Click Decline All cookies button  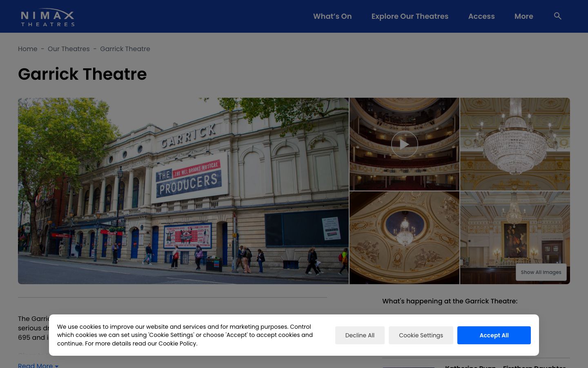click(x=360, y=335)
